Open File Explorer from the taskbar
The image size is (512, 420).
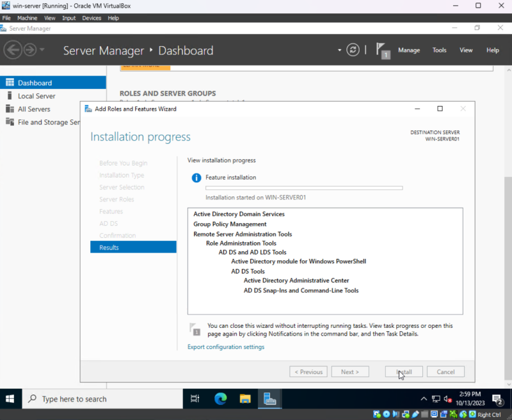(245, 399)
